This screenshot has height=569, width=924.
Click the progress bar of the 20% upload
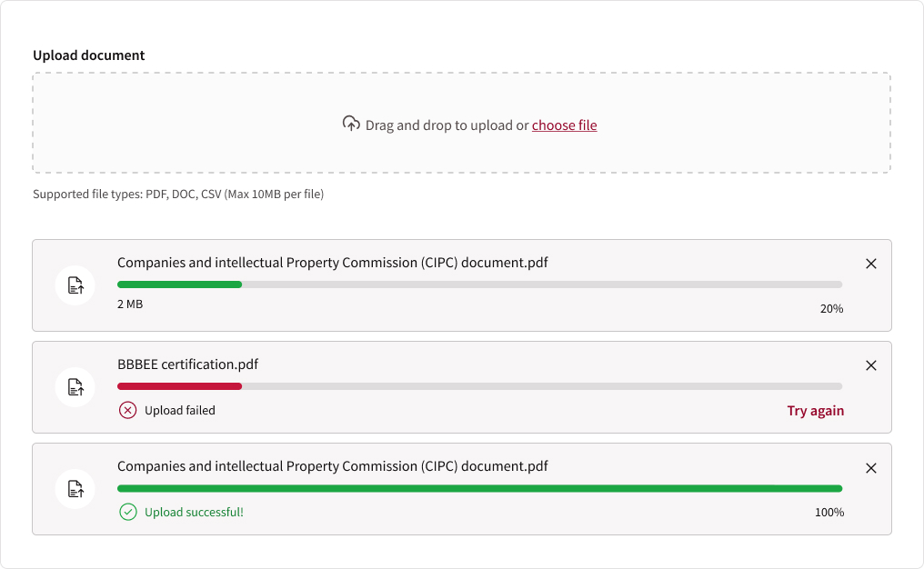coord(479,284)
